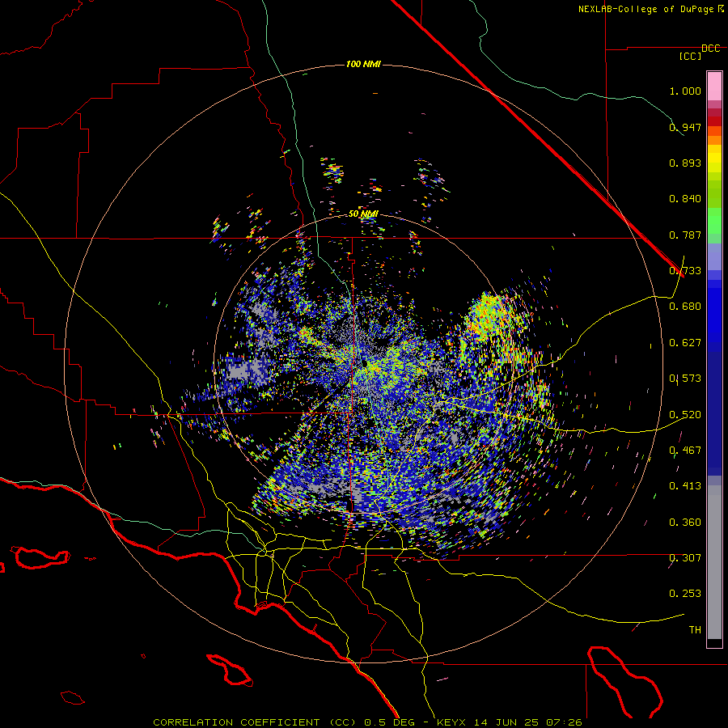Pick the pink top segment of color bar

coord(714,86)
